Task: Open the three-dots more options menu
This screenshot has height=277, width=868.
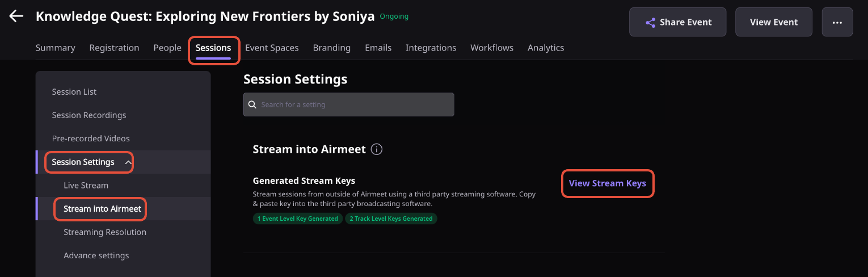Action: pos(837,22)
